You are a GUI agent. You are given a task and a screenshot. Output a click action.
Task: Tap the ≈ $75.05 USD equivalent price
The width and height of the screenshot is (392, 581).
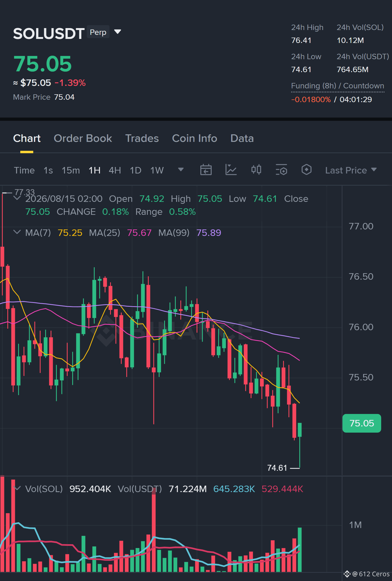32,83
